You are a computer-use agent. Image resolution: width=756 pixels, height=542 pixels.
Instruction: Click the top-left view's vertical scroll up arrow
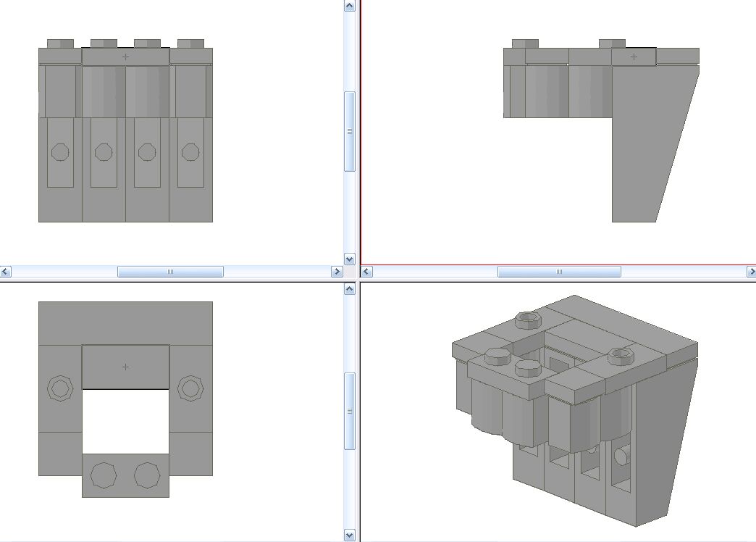[350, 6]
